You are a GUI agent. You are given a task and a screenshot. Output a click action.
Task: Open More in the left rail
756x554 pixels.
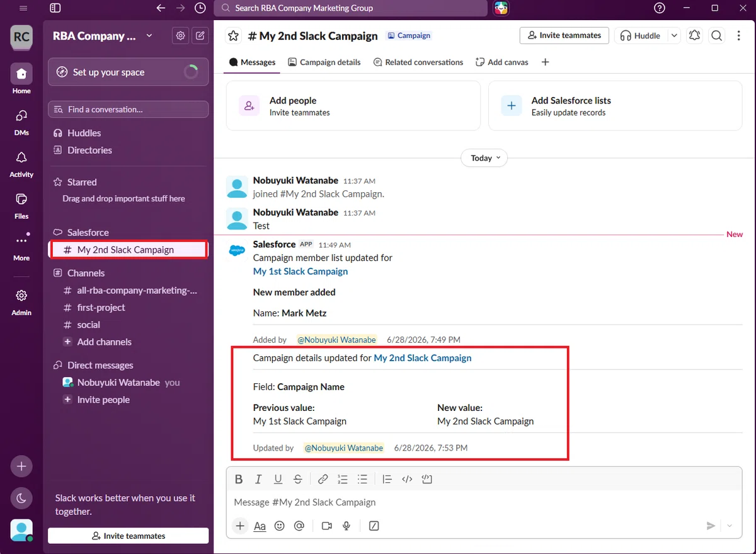coord(21,246)
